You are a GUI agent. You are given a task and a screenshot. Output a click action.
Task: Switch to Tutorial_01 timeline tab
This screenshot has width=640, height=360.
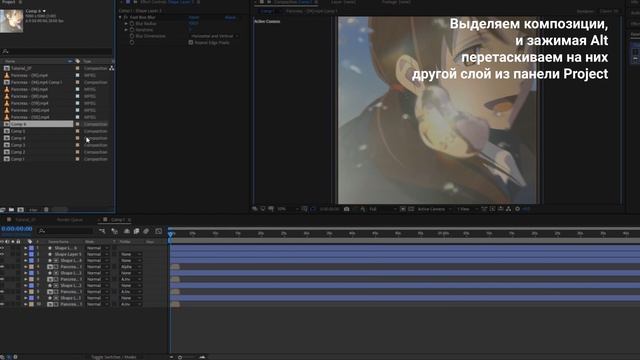[25, 220]
